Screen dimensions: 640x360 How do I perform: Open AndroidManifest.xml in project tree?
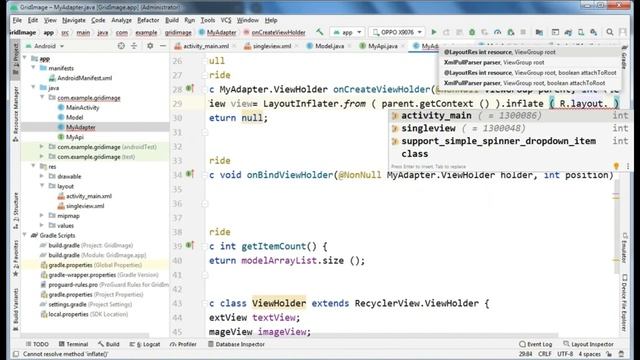click(84, 78)
